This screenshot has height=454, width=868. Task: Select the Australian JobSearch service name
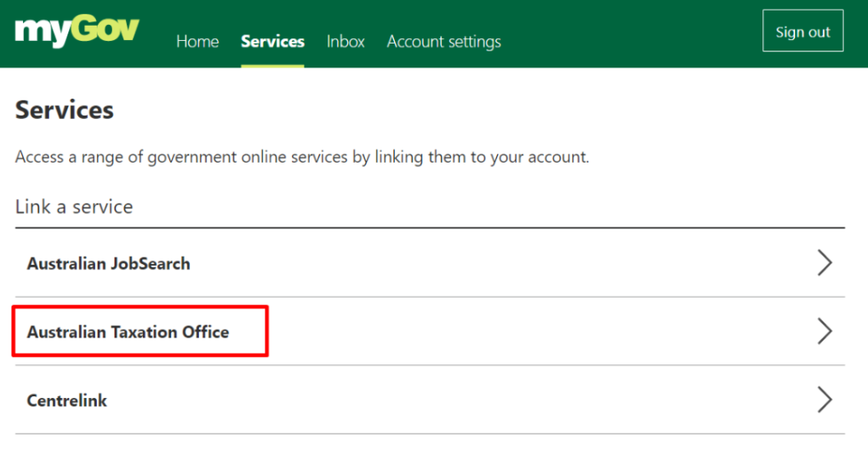pyautogui.click(x=108, y=263)
